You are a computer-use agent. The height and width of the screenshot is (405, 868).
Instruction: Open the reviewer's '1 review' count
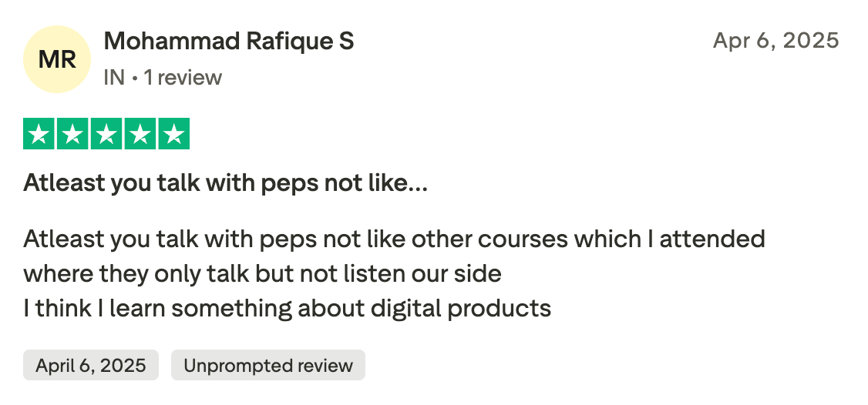coord(183,78)
